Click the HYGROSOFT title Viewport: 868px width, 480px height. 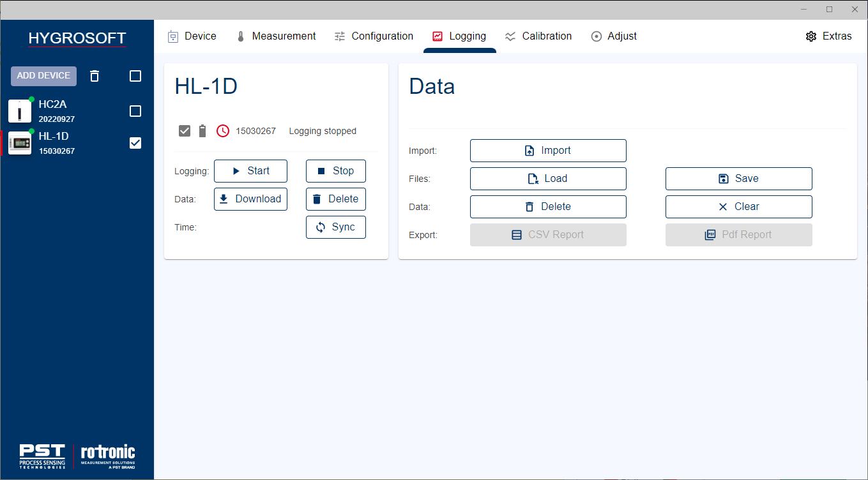[x=77, y=38]
